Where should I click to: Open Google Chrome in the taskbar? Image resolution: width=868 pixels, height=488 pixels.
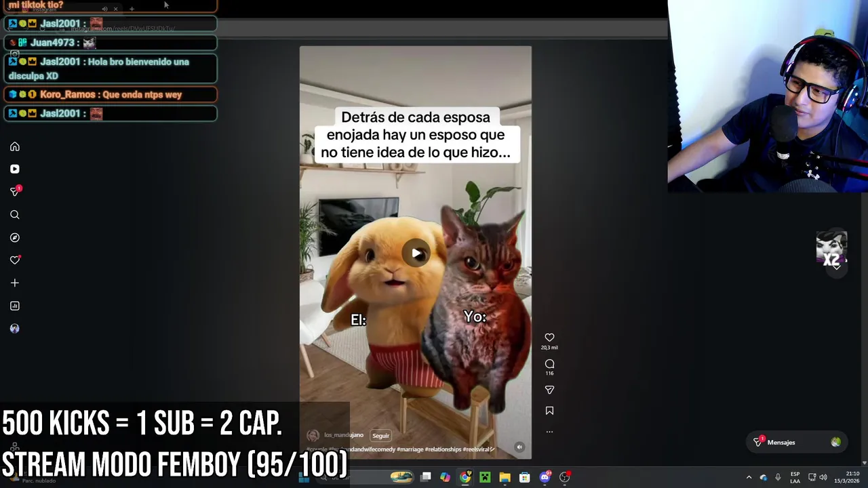465,477
